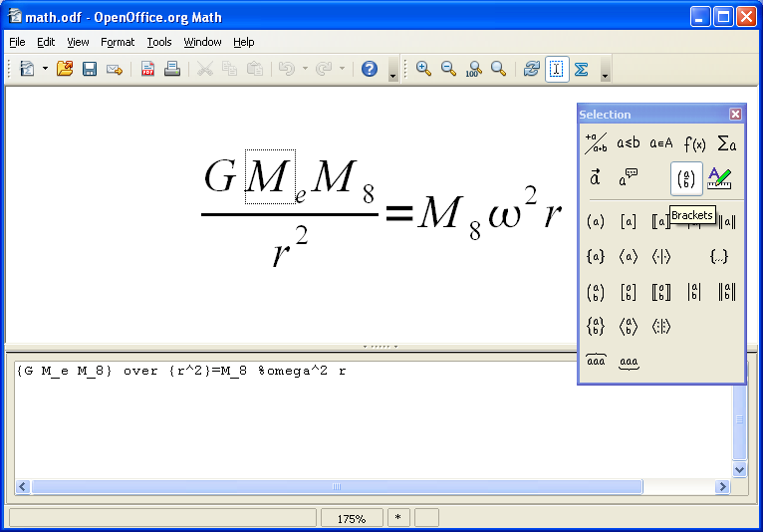Click the 175% zoom status field

(x=351, y=518)
